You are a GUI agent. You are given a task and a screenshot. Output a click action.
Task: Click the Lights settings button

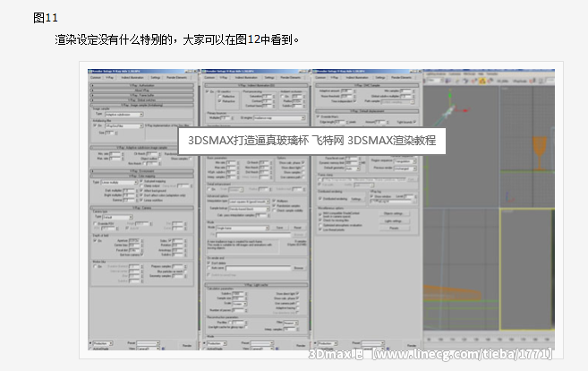point(394,220)
